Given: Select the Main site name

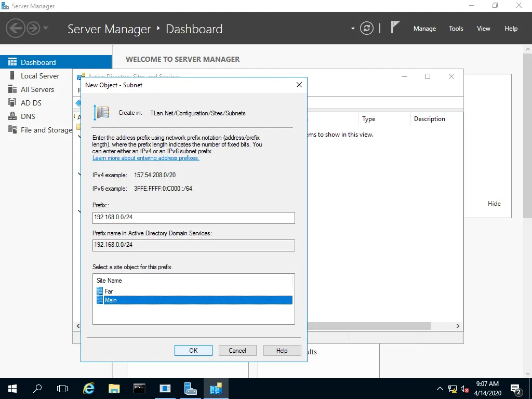Looking at the screenshot, I should [x=111, y=300].
